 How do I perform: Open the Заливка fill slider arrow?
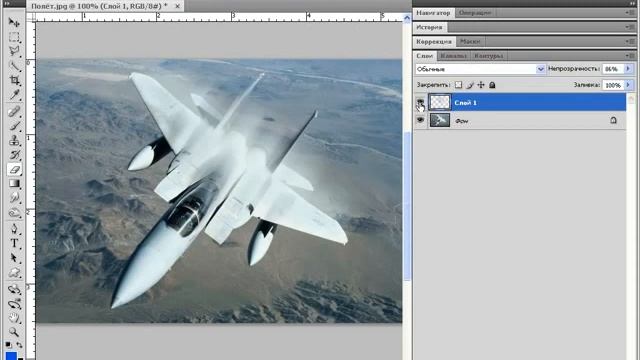[628, 85]
